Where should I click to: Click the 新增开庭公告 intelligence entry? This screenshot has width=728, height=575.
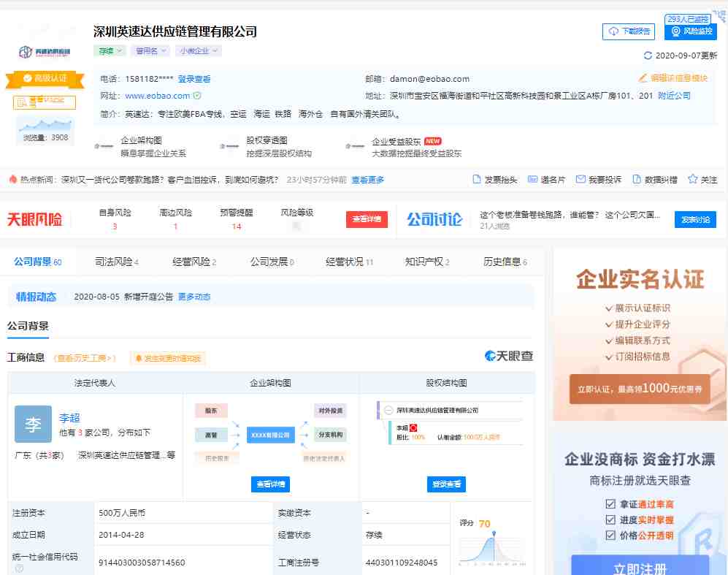(148, 297)
